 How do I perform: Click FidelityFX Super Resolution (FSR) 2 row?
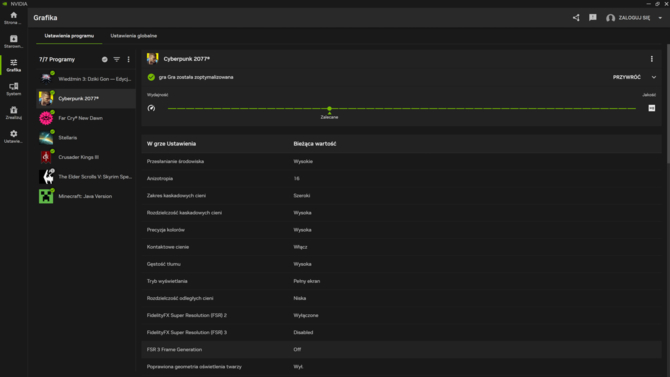(401, 315)
